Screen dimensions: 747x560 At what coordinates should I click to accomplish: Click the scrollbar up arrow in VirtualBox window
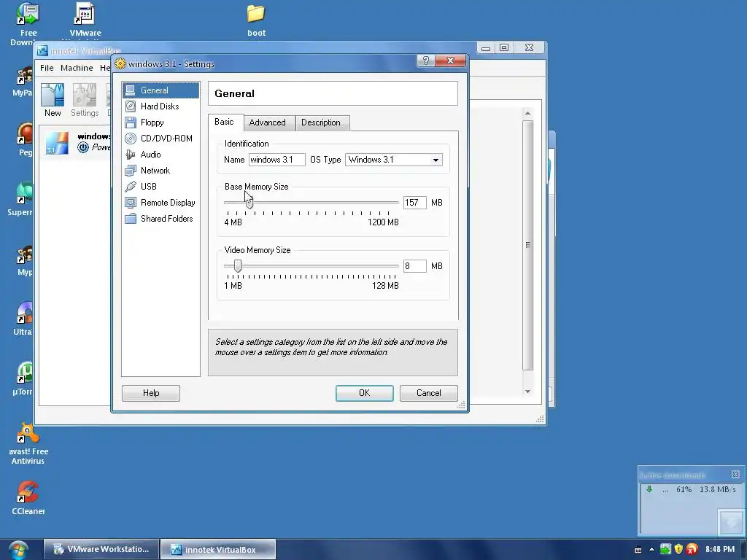click(527, 113)
